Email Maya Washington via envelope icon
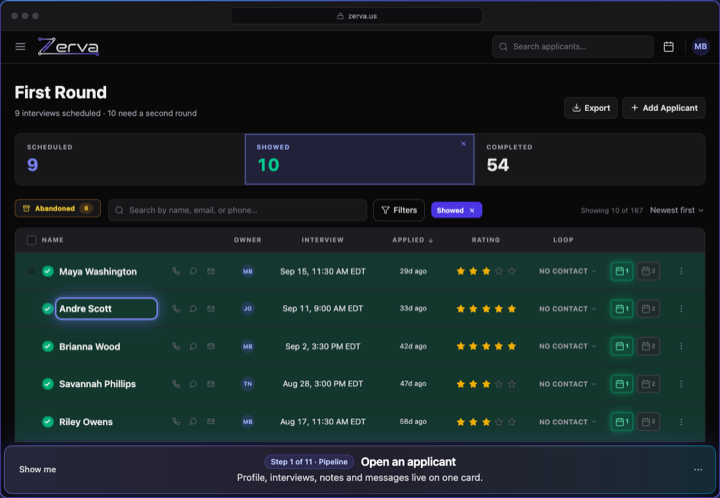The image size is (720, 498). pos(211,271)
